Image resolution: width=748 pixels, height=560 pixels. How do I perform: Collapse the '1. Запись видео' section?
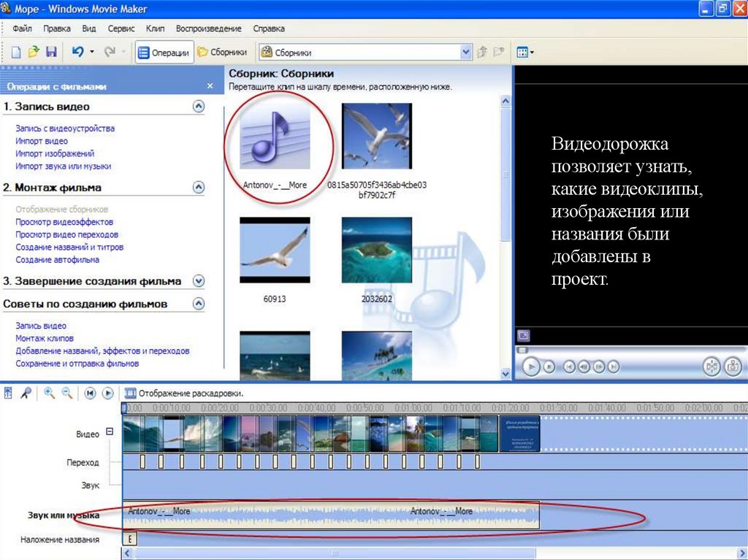[x=198, y=107]
